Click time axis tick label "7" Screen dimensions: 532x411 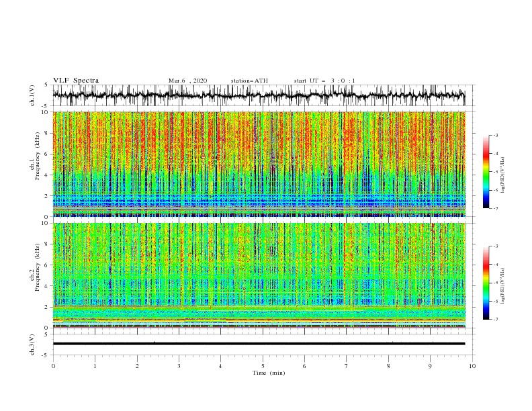(x=347, y=366)
